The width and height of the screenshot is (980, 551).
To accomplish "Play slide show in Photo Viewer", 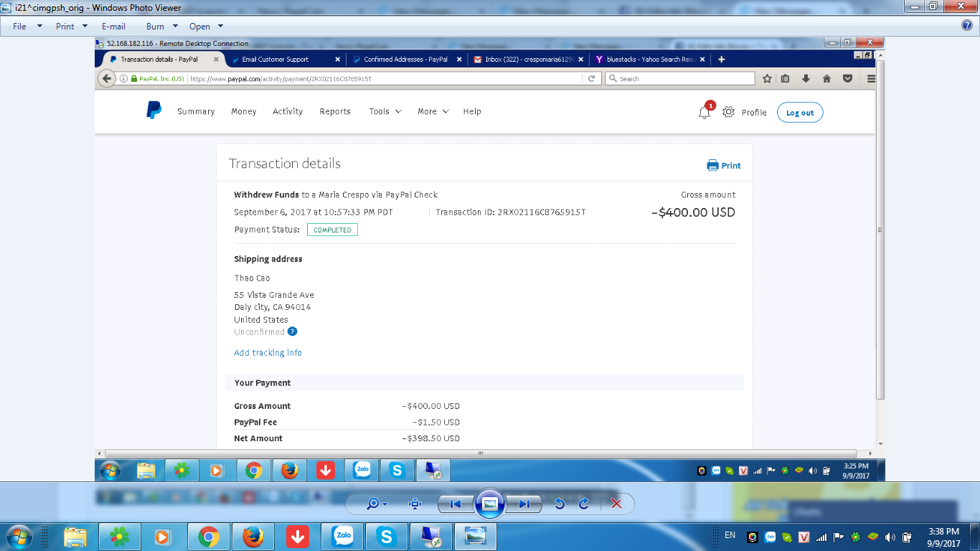I will click(490, 504).
